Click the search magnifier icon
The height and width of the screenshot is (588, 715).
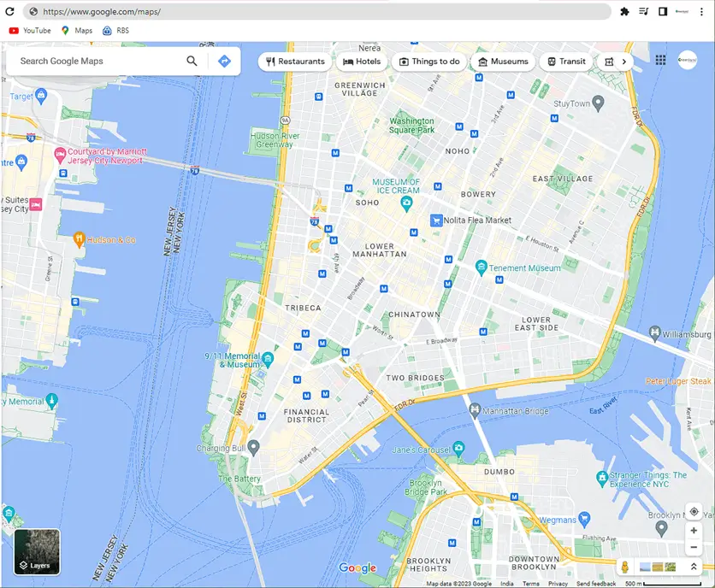(x=192, y=61)
